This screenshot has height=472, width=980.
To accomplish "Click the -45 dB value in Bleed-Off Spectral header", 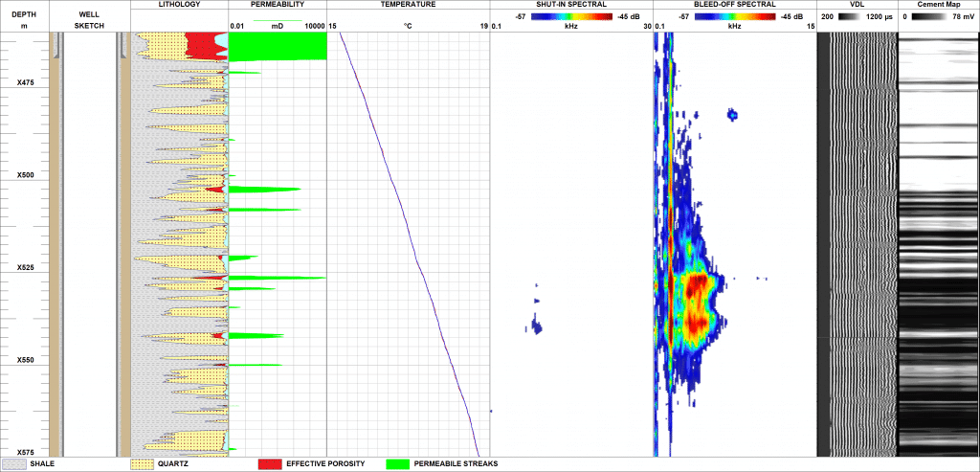I will 791,17.
